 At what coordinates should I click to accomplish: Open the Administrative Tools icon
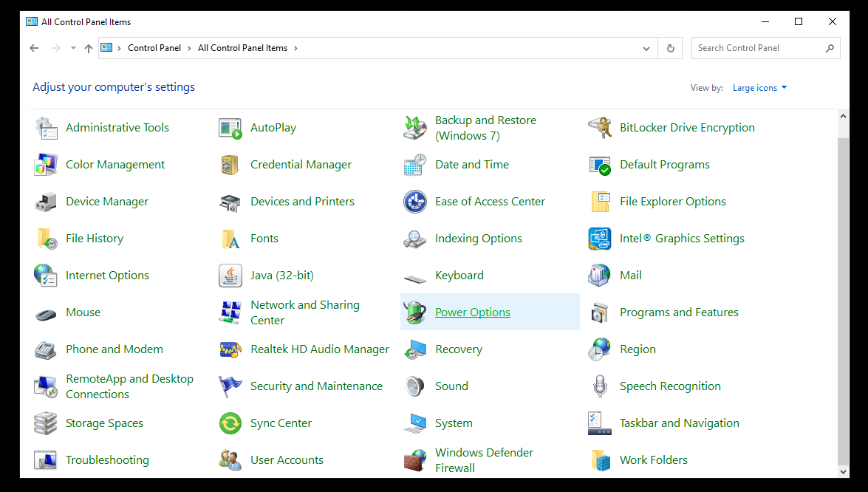tap(46, 128)
